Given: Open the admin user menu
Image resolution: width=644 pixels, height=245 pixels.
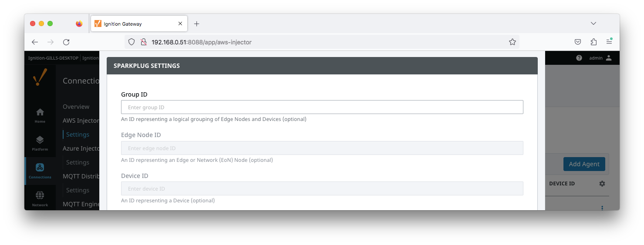Looking at the screenshot, I should [600, 58].
